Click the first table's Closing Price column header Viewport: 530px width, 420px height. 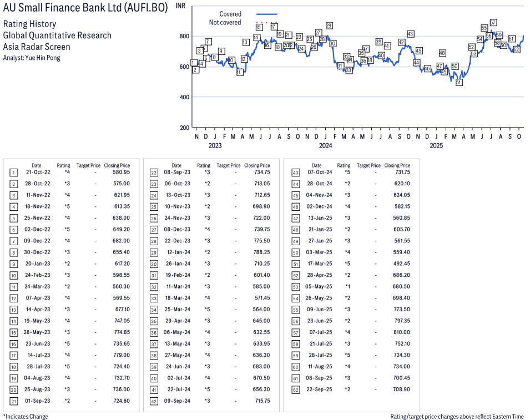[x=117, y=165]
